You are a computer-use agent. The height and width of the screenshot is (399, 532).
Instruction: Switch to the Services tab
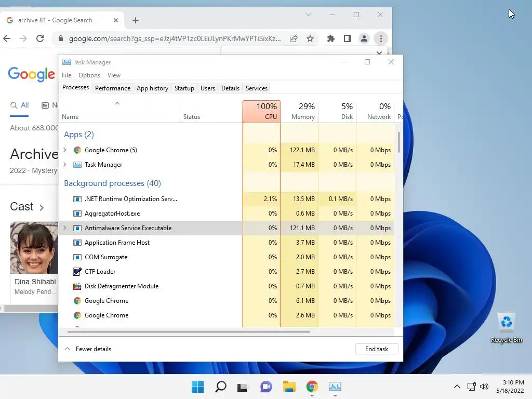coord(257,88)
